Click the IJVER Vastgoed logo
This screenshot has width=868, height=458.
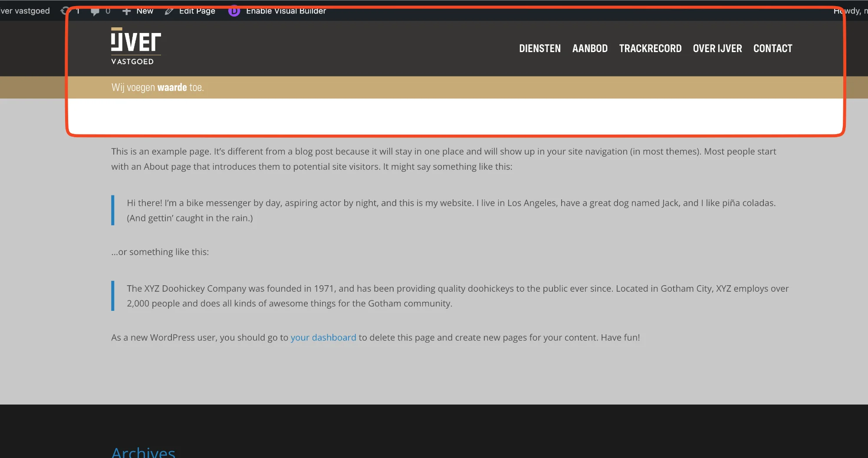[136, 46]
